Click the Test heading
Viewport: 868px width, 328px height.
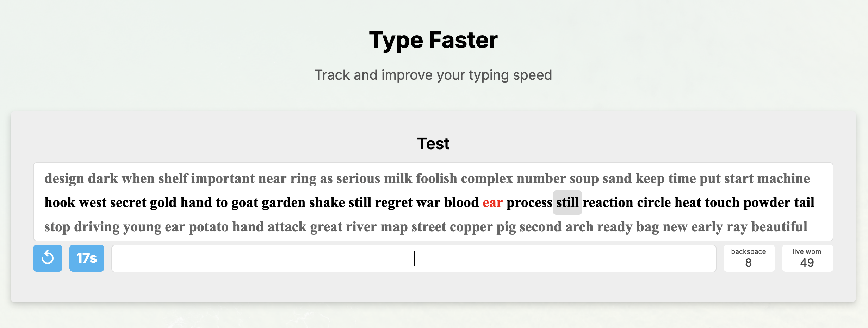[433, 143]
